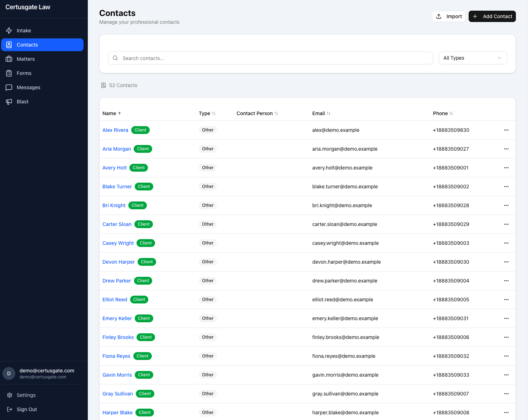The height and width of the screenshot is (420, 528).
Task: Sort by the Phone column header
Action: 443,113
